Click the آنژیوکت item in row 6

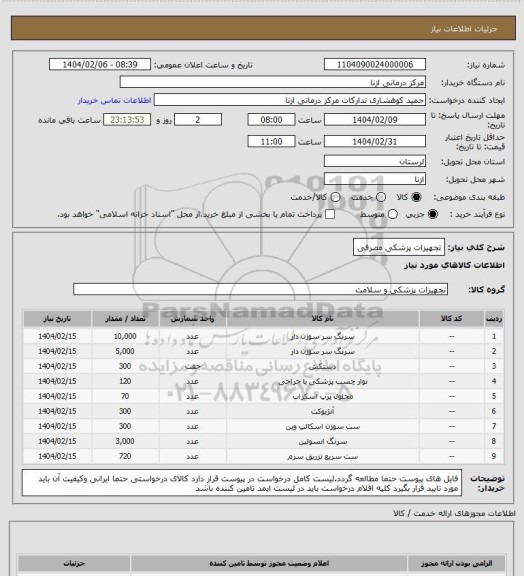(x=323, y=411)
